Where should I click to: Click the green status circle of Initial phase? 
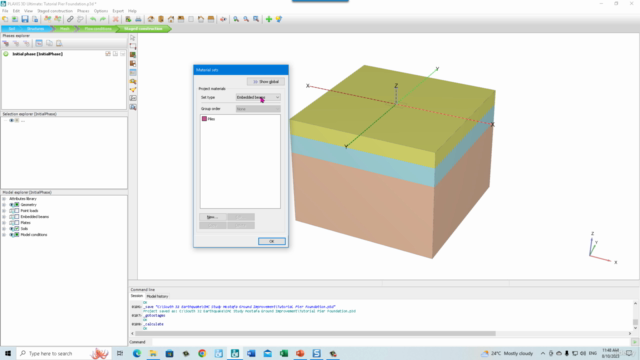pyautogui.click(x=6, y=54)
